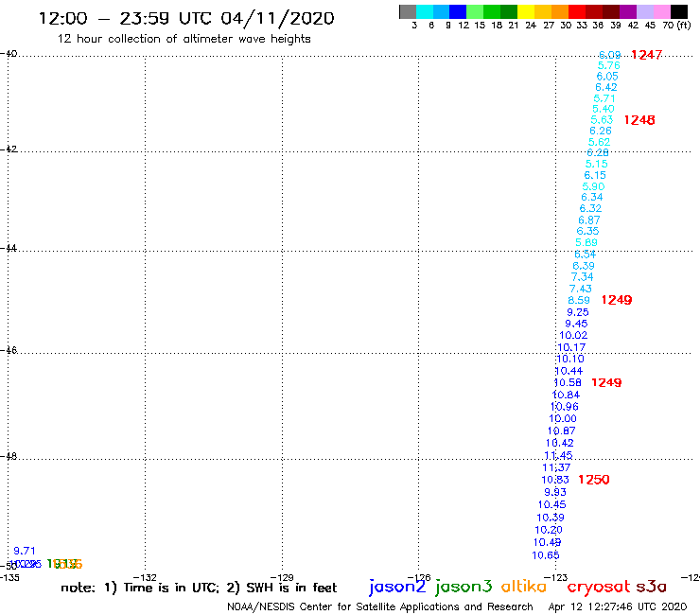Click the 10.65 wave height value
Screen dimensions: 700x615
pyautogui.click(x=546, y=555)
